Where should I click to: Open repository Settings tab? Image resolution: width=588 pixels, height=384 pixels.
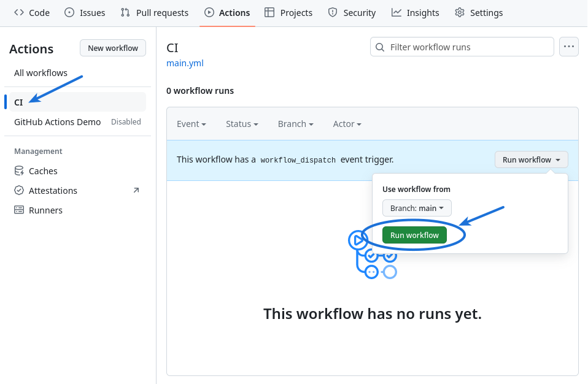(x=479, y=13)
